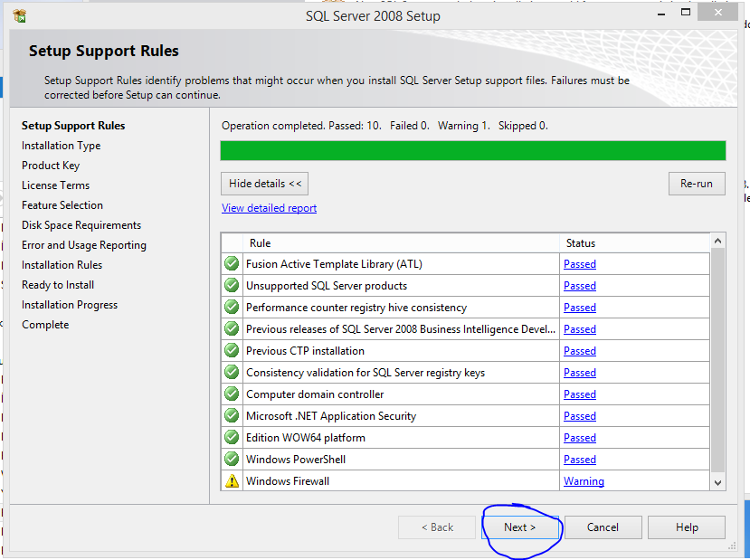Open Passed status for Computer domain controller

580,394
